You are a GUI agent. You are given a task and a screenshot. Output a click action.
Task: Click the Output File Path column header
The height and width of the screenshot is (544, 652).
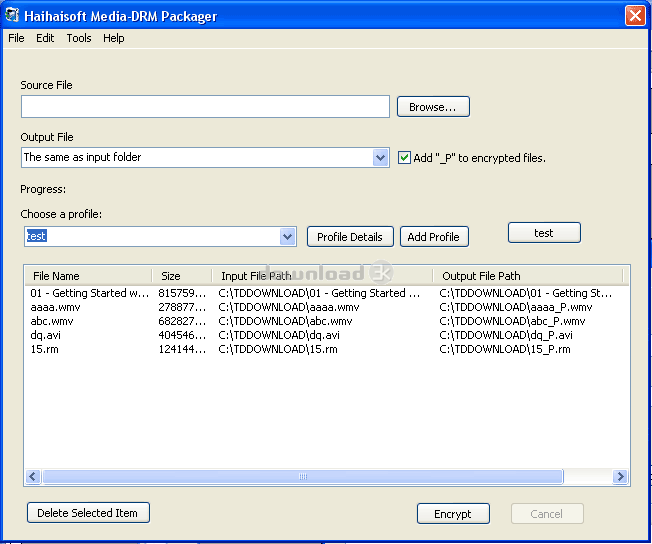(x=528, y=276)
